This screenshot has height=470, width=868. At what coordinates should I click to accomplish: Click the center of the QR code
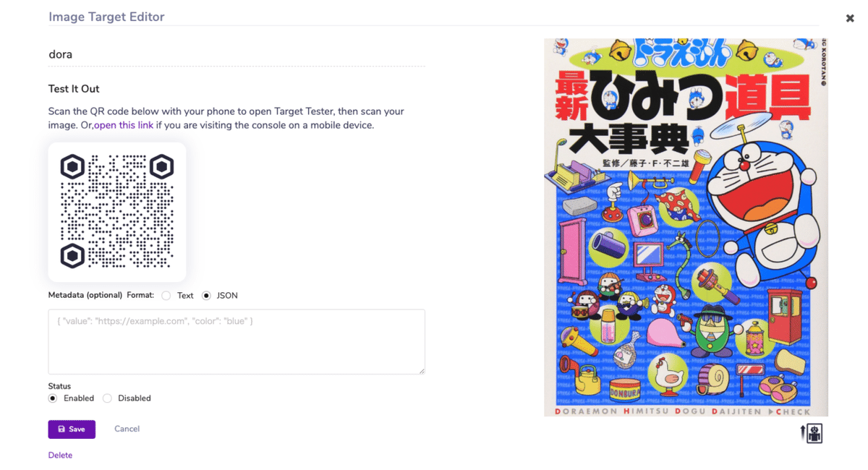[x=117, y=211]
